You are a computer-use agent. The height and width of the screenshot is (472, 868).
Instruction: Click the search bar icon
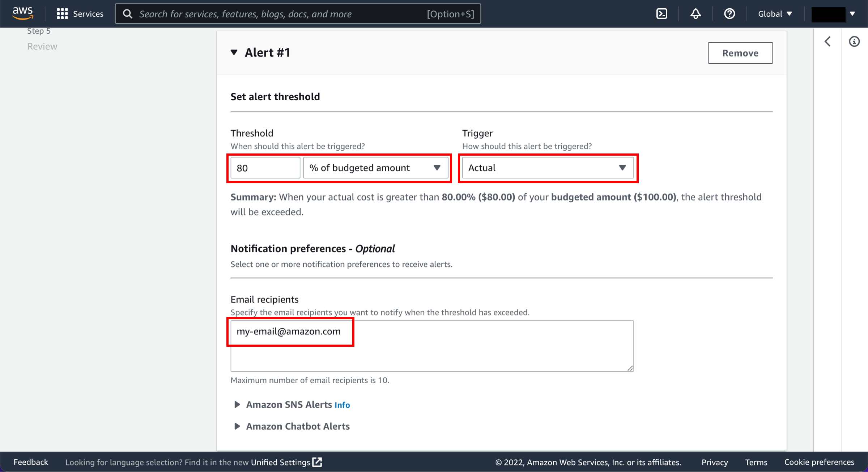coord(128,14)
